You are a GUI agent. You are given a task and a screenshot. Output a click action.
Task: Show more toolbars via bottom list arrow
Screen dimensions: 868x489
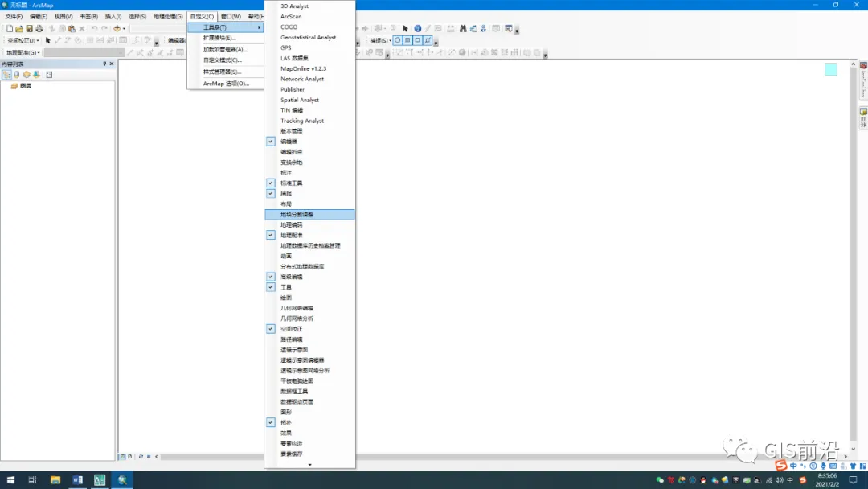[x=309, y=465]
